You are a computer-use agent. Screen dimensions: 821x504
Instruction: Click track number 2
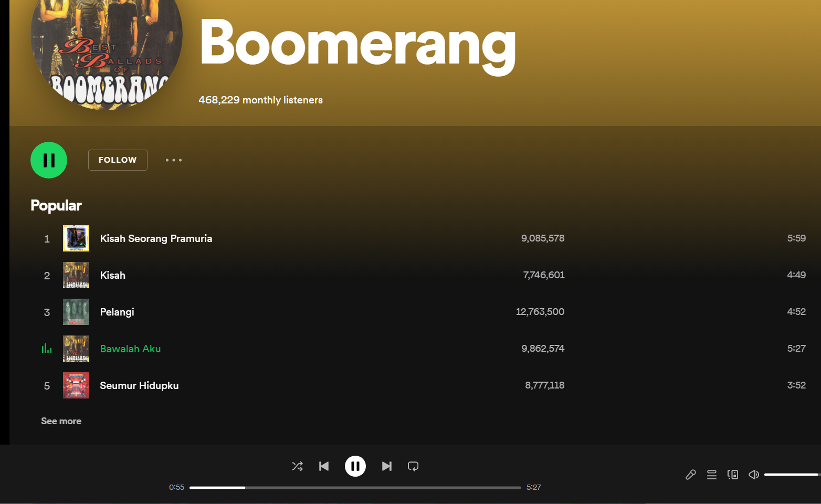pyautogui.click(x=47, y=276)
